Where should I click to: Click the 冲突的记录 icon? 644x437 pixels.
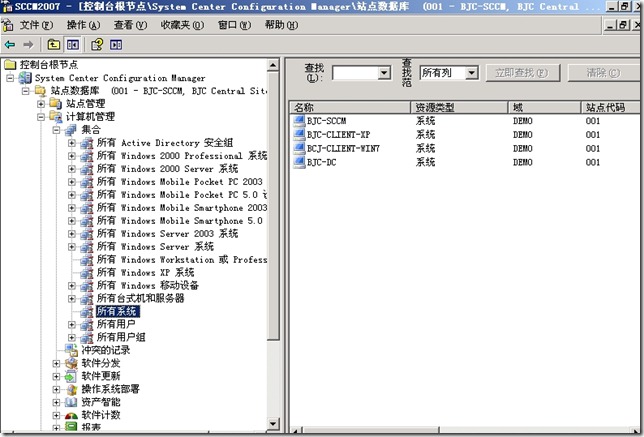[x=71, y=350]
